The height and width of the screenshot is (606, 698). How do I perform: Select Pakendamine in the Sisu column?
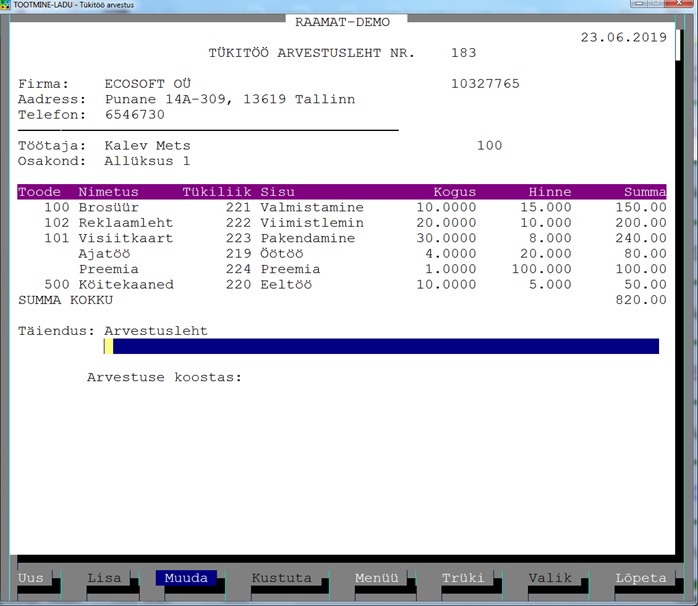pyautogui.click(x=308, y=238)
